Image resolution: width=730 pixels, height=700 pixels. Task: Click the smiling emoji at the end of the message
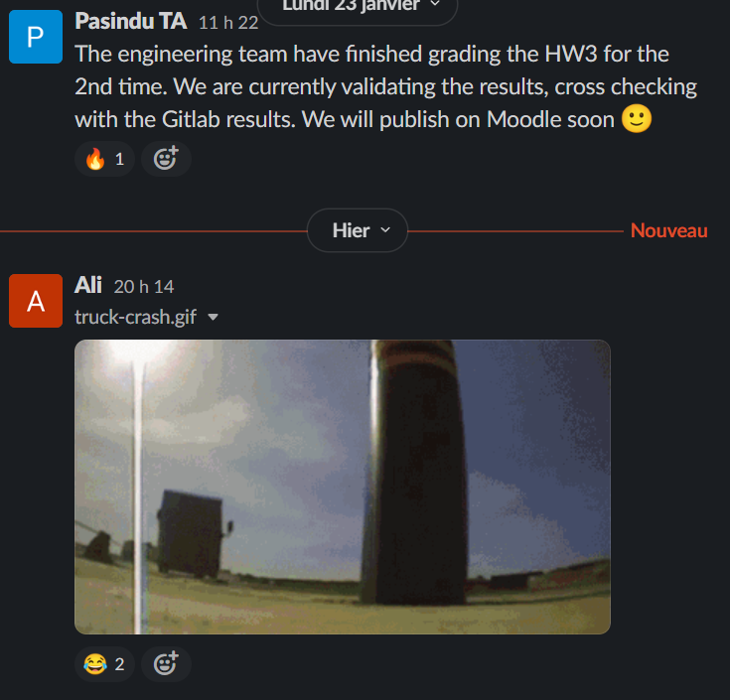point(637,118)
